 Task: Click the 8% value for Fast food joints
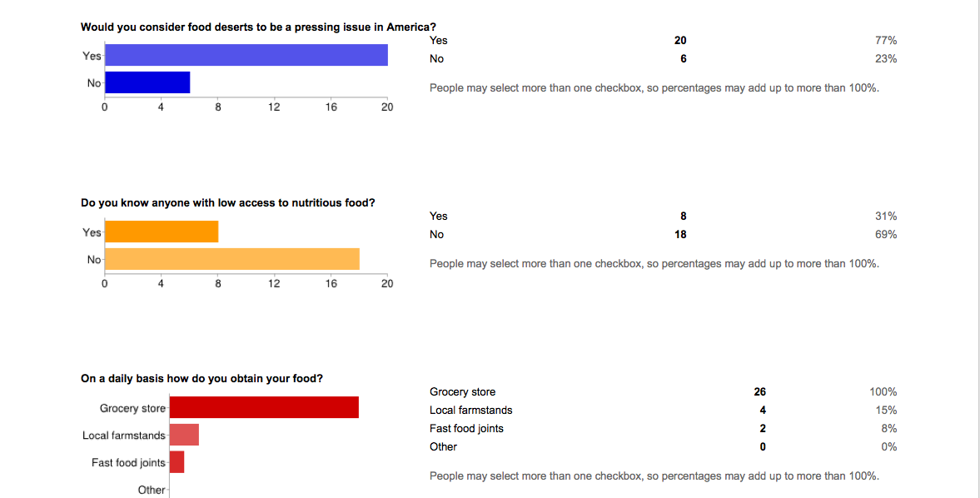coord(889,428)
